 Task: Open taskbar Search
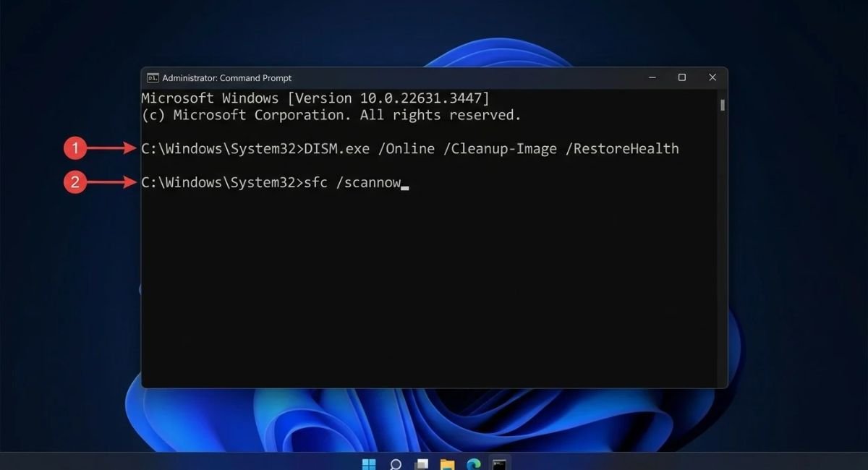click(396, 463)
